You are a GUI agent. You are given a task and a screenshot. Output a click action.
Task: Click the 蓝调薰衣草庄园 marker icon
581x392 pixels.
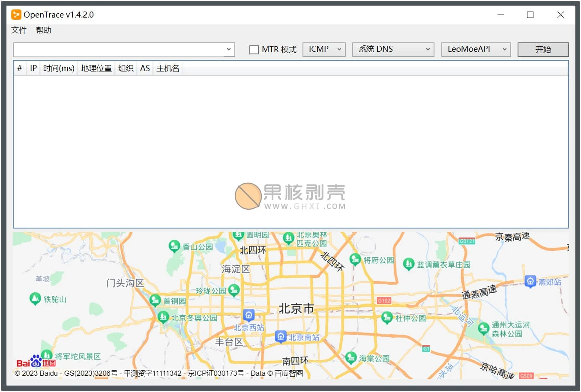(x=409, y=264)
